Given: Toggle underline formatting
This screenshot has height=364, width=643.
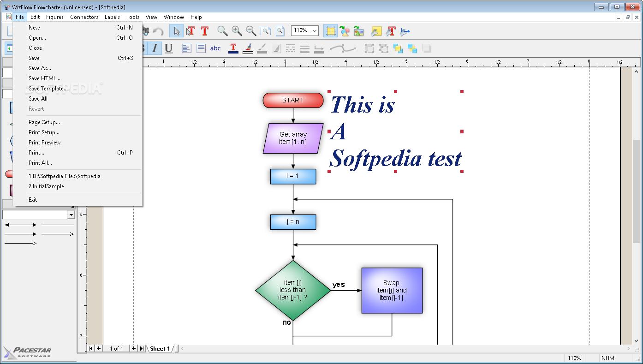Looking at the screenshot, I should click(x=169, y=48).
